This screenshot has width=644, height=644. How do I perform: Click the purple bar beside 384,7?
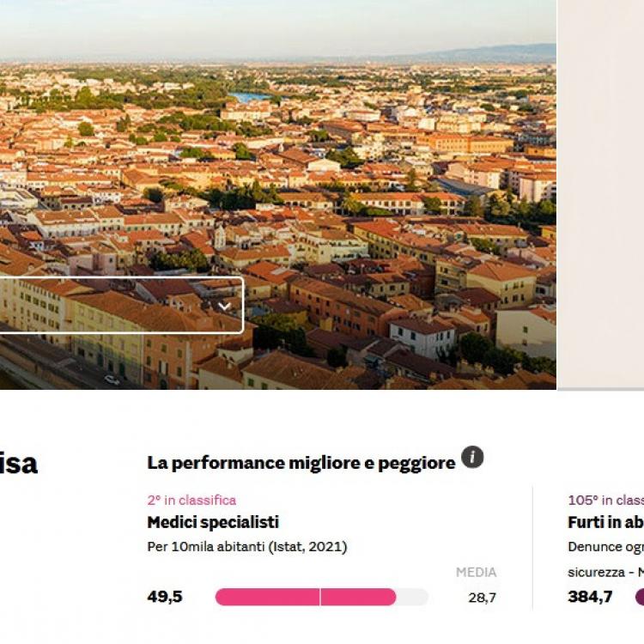pos(639,597)
